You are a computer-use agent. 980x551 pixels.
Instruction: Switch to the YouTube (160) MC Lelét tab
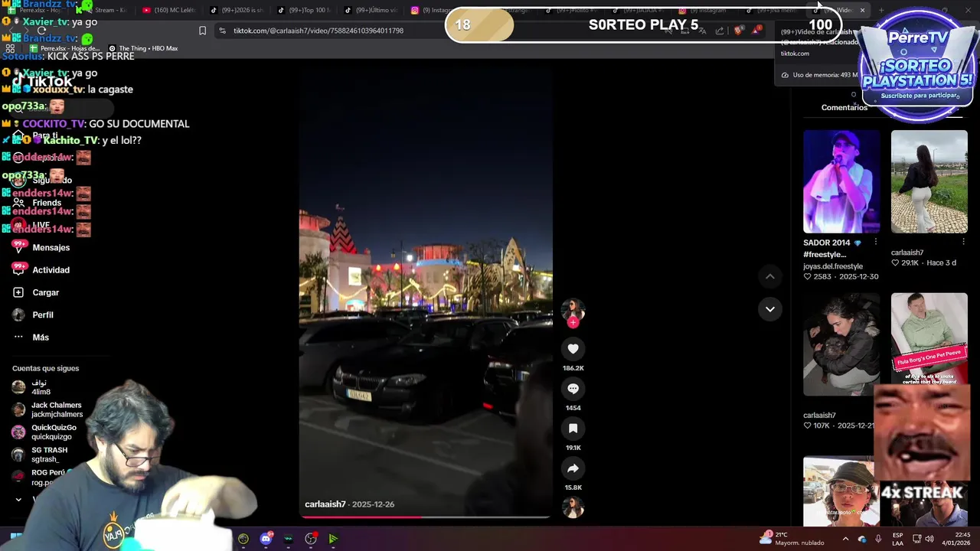click(x=170, y=10)
